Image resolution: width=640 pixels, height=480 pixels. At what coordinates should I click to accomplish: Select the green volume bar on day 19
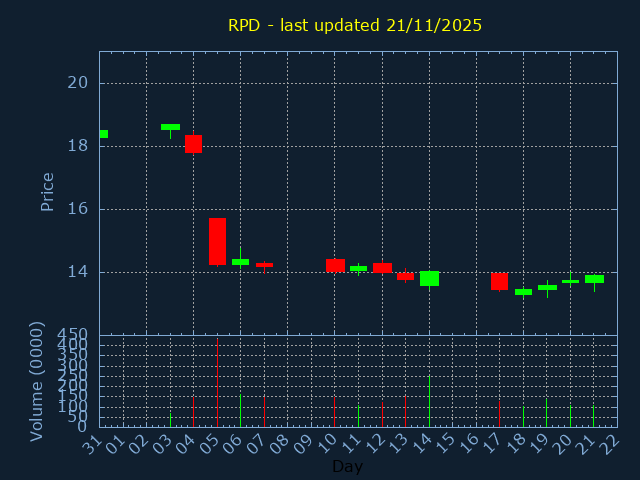(x=546, y=413)
